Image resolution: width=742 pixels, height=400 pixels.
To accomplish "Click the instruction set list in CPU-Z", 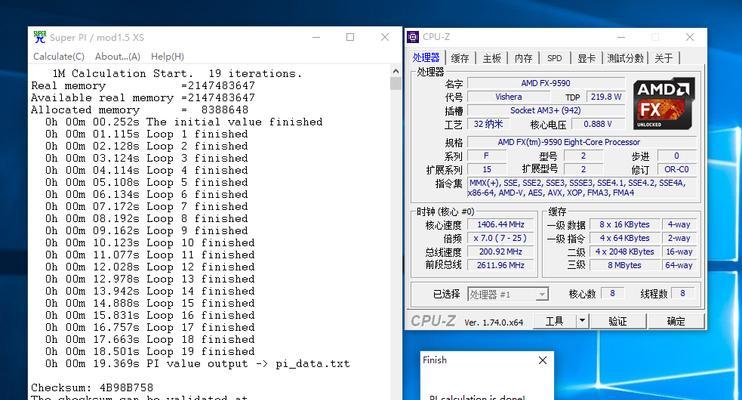I will [x=582, y=188].
